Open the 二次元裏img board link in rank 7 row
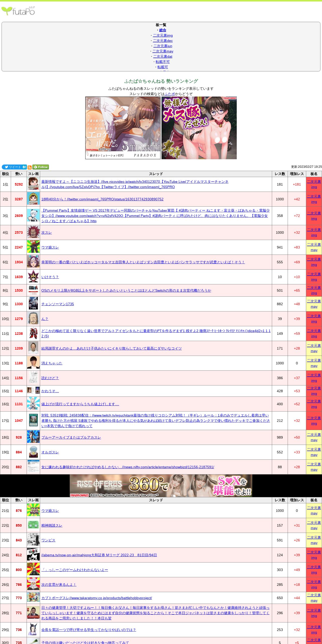 point(314,277)
